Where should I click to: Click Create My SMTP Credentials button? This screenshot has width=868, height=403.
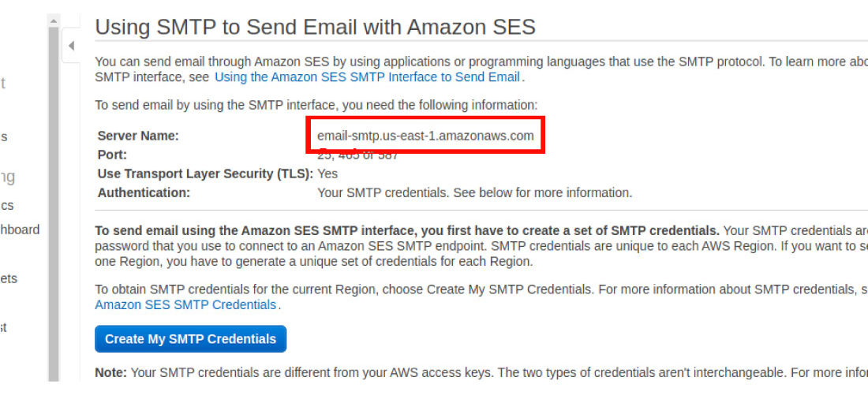pos(190,339)
